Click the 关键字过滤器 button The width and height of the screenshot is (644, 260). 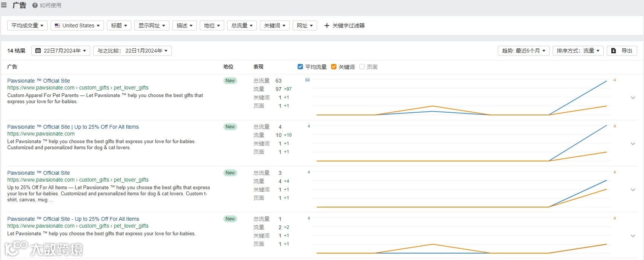click(x=344, y=26)
